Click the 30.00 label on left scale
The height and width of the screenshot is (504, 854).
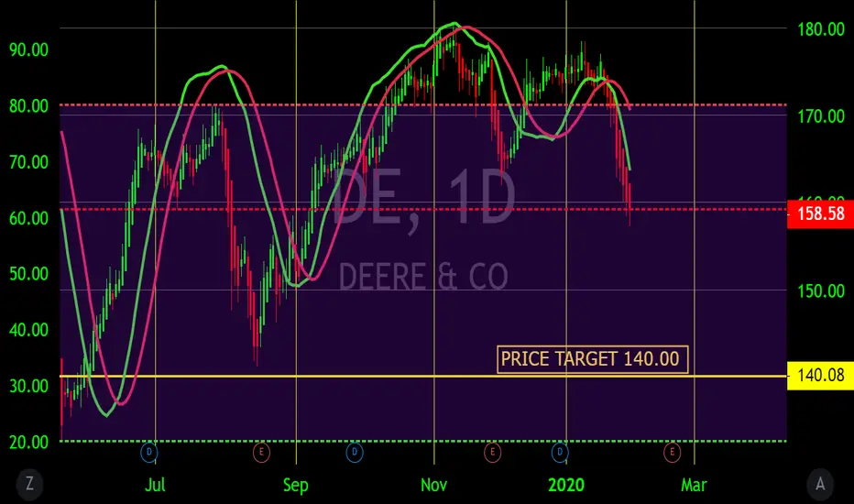(29, 386)
